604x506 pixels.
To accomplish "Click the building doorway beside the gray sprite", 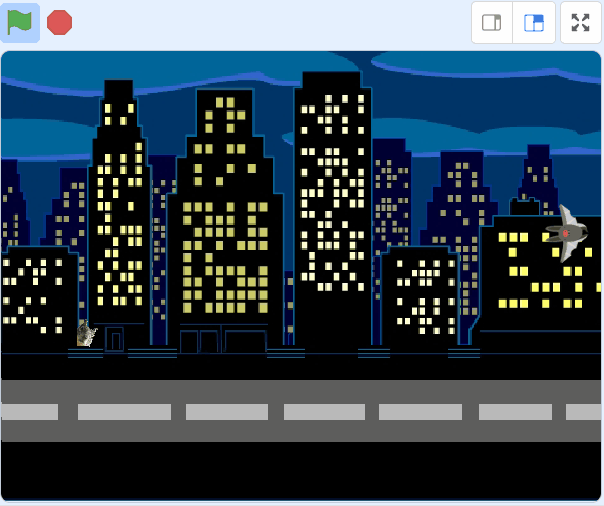I will click(x=115, y=340).
